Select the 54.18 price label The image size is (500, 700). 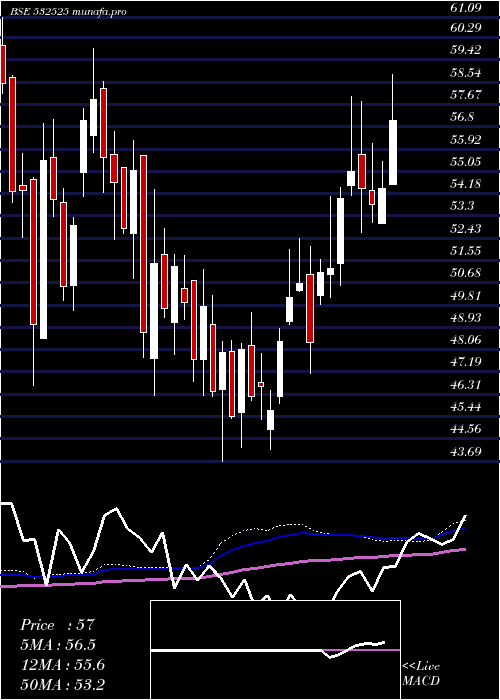pyautogui.click(x=466, y=183)
